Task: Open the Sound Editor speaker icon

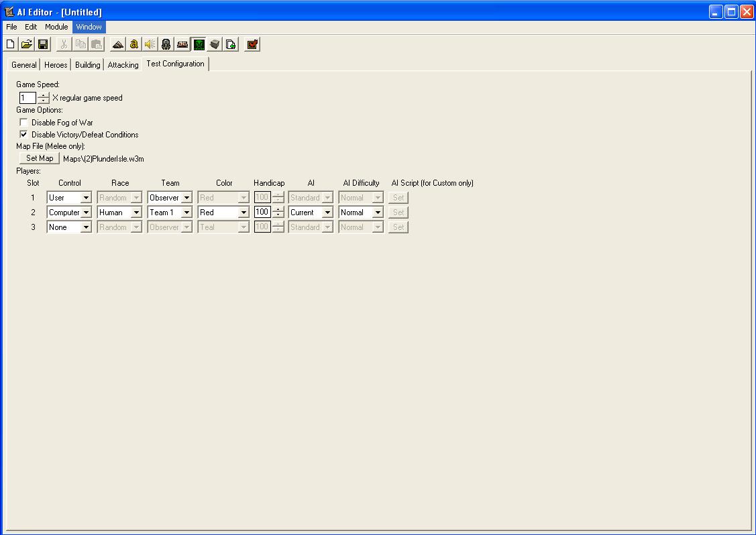Action: point(150,44)
